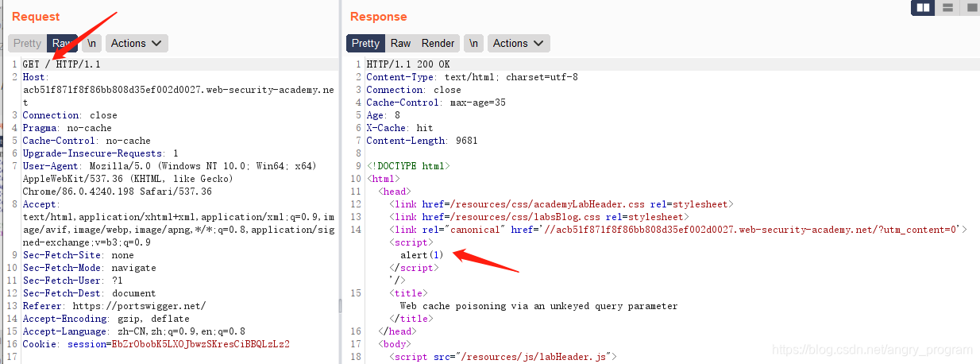Click the Pragma: no-cache header line
The width and height of the screenshot is (980, 364).
(67, 128)
